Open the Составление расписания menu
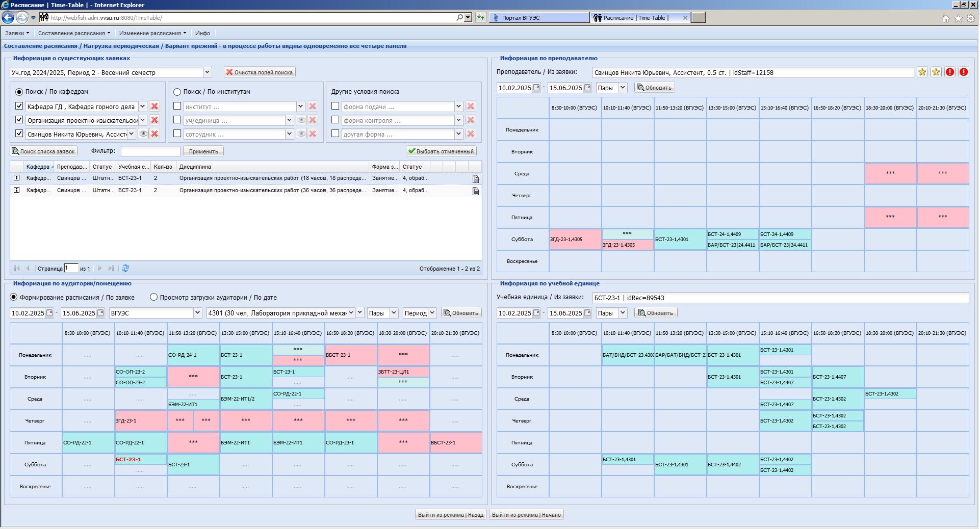The height and width of the screenshot is (529, 980). click(73, 33)
